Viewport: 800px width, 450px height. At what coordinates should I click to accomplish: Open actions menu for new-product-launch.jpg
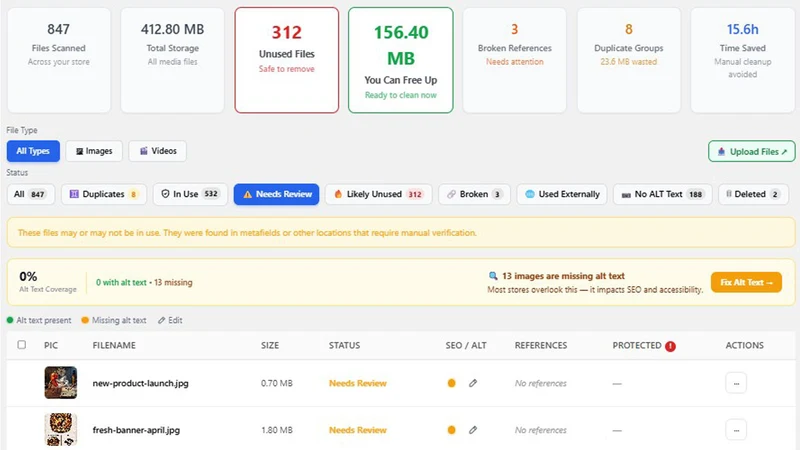pyautogui.click(x=736, y=383)
